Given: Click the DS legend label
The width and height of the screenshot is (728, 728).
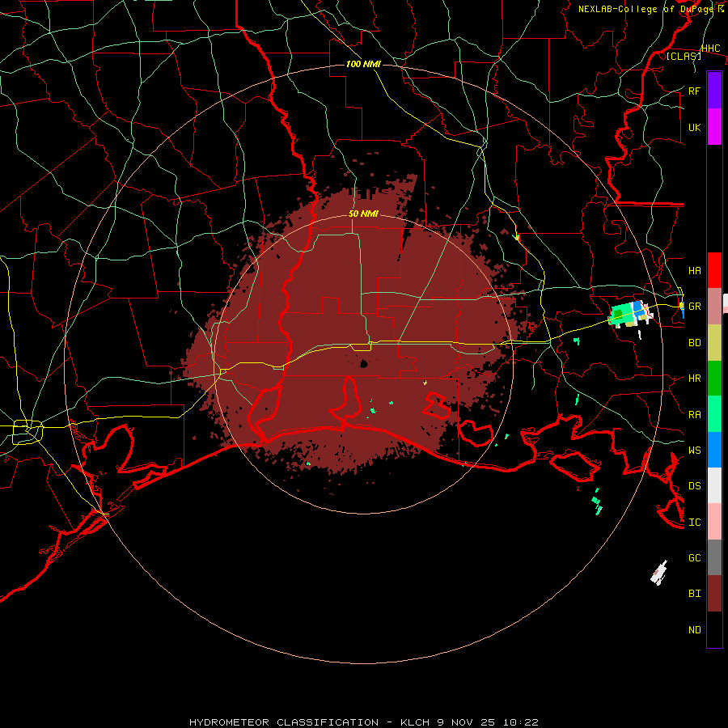Looking at the screenshot, I should 695,485.
